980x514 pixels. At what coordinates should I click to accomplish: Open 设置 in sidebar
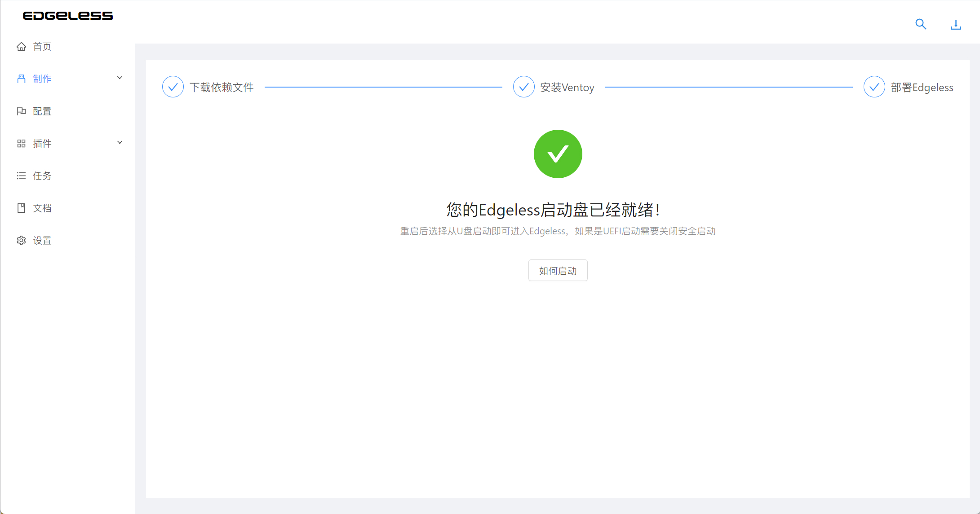(x=67, y=241)
